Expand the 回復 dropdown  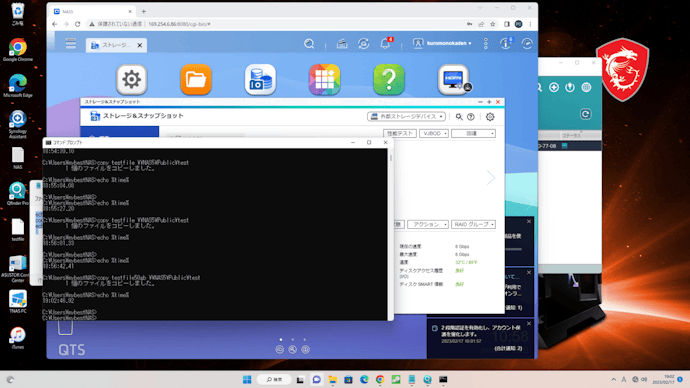click(x=473, y=133)
